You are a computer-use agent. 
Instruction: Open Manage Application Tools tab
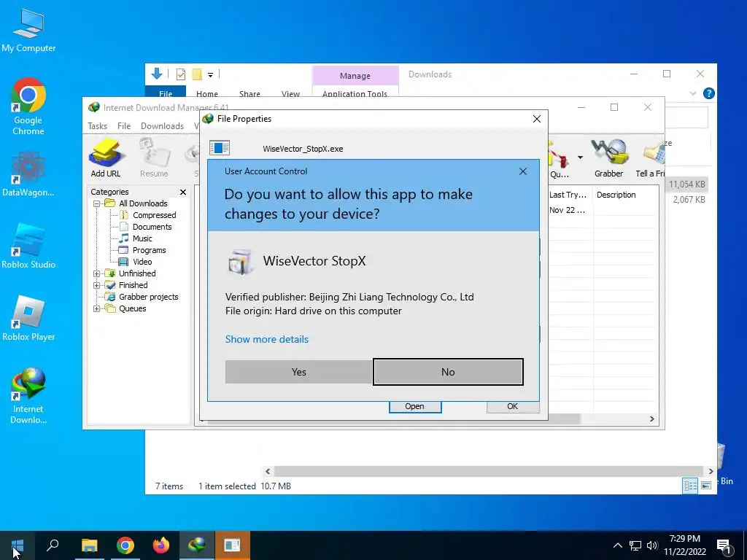[355, 94]
